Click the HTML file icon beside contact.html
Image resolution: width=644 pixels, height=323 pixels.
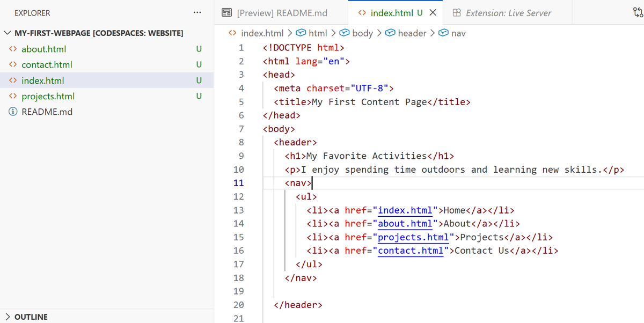[13, 65]
